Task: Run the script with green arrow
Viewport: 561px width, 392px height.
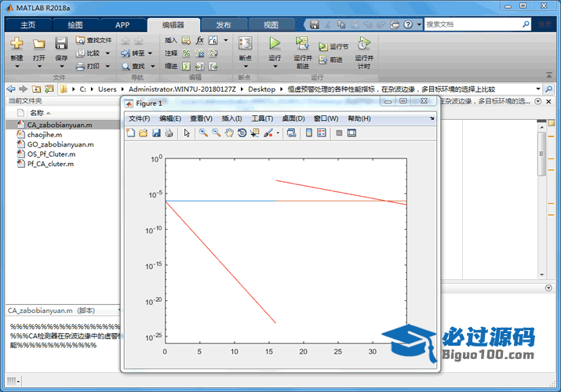Action: (x=275, y=44)
